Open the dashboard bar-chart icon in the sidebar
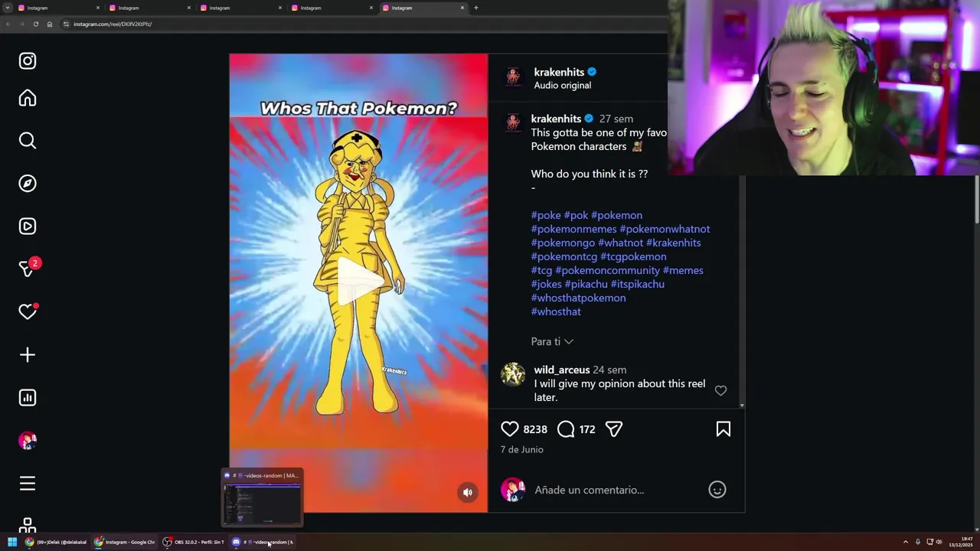Viewport: 980px width, 551px height. [x=28, y=398]
